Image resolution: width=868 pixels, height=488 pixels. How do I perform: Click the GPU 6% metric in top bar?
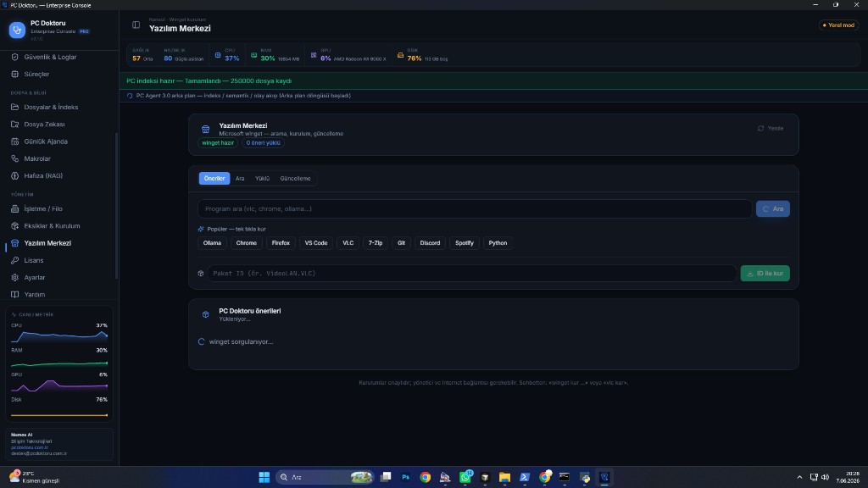tap(348, 55)
